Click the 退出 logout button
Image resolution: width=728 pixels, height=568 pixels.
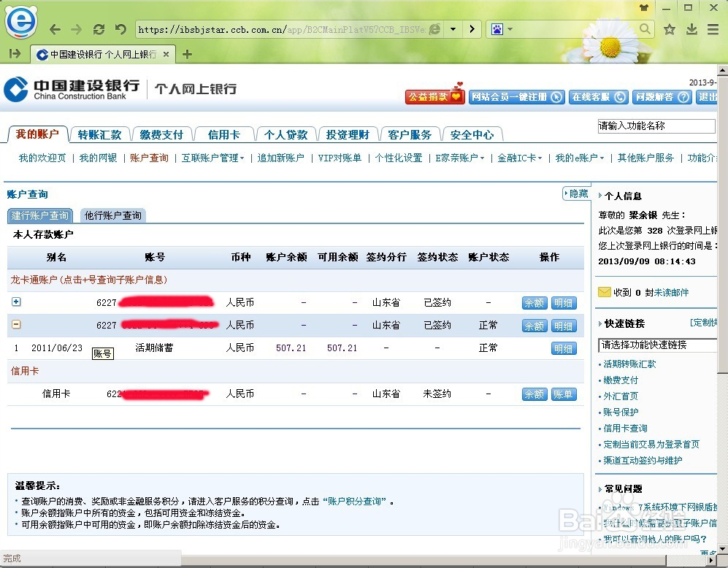(707, 97)
